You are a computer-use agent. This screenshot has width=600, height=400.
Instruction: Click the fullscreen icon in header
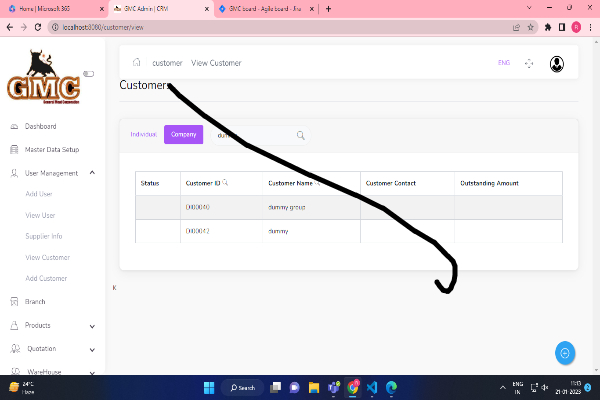[529, 63]
